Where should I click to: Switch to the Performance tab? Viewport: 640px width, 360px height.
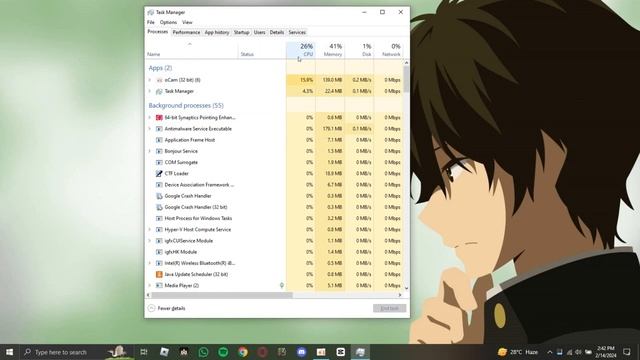tap(186, 32)
